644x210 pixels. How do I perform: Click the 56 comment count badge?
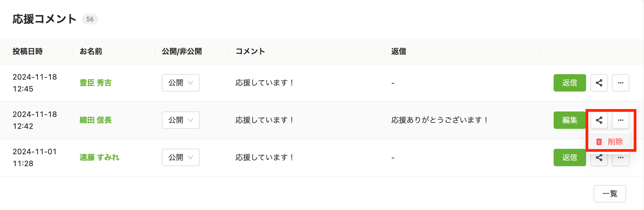coord(90,19)
